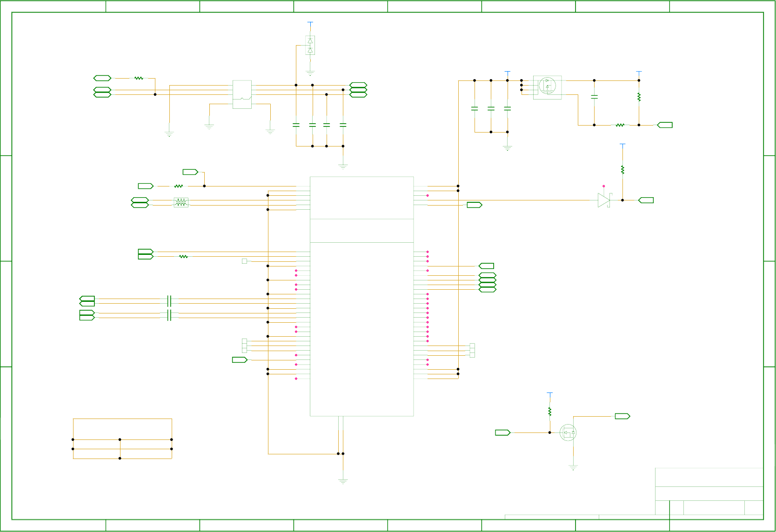Select the single port above four stacked hexagonal ports
Screen dimensions: 776x532
486,266
